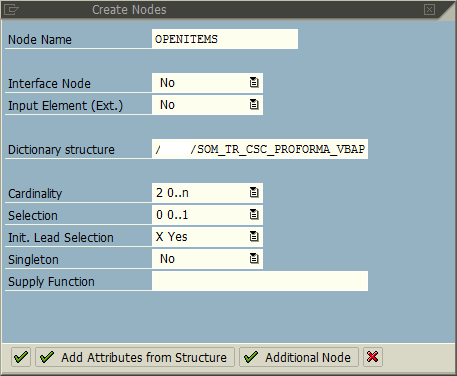The image size is (457, 376).
Task: Click the empty Supply Function field
Action: [260, 281]
